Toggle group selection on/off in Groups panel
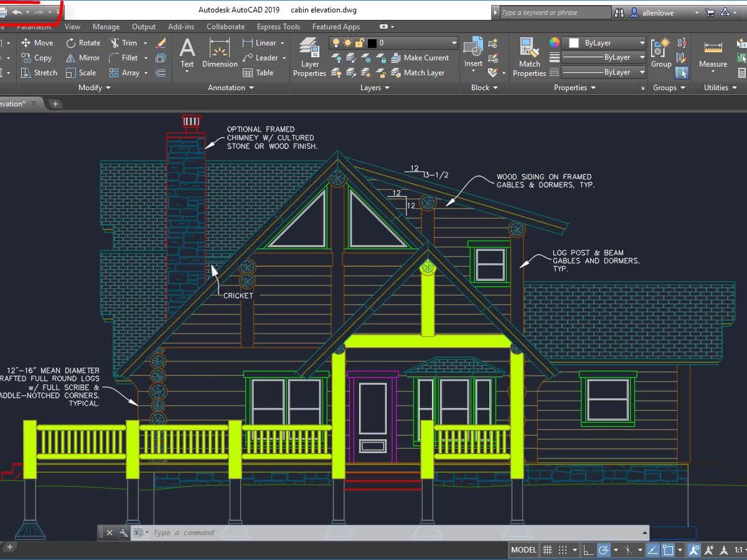747x560 pixels. [x=682, y=73]
